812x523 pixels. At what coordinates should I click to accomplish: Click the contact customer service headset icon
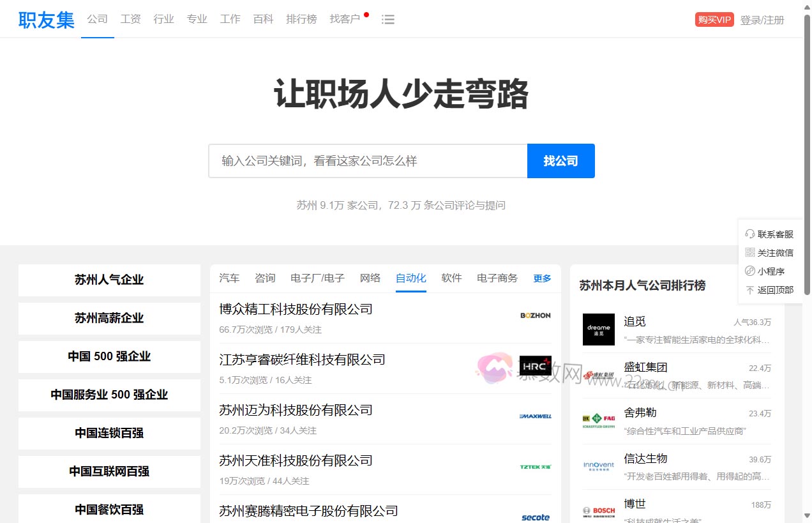(749, 234)
